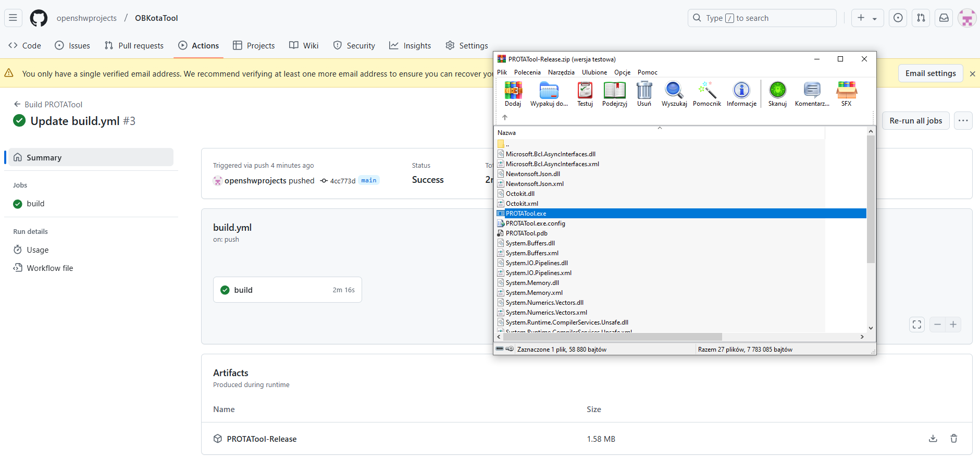
Task: Click Komentarz icon in WinRAR toolbar
Action: [812, 94]
